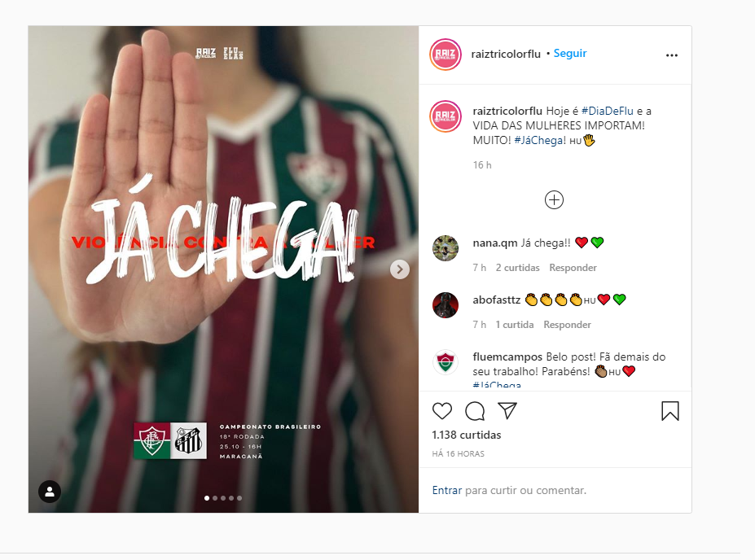Save the post with the bookmark icon
755x560 pixels.
pyautogui.click(x=669, y=411)
